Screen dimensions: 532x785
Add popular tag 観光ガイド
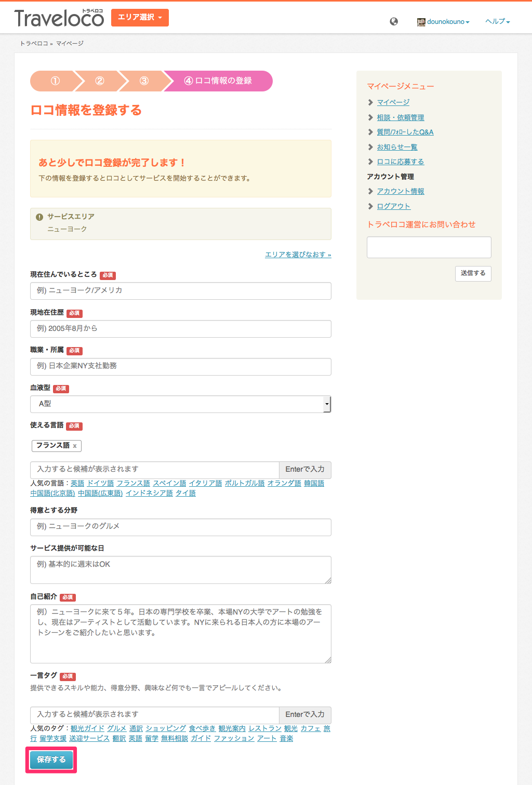(x=87, y=728)
